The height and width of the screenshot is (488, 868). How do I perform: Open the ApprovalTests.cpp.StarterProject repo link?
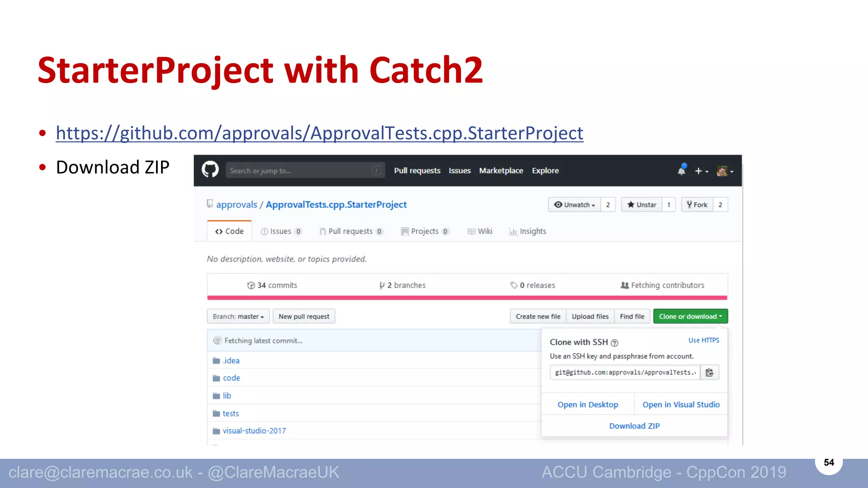[336, 205]
